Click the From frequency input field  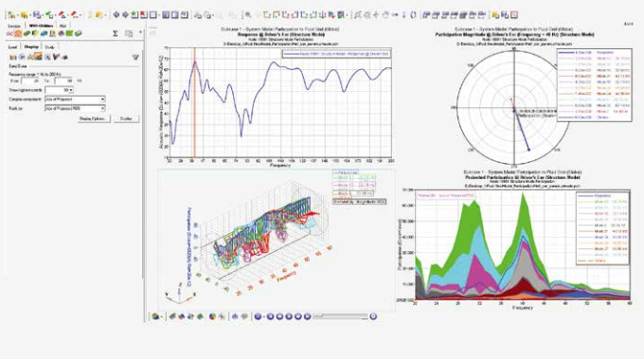[x=29, y=81]
